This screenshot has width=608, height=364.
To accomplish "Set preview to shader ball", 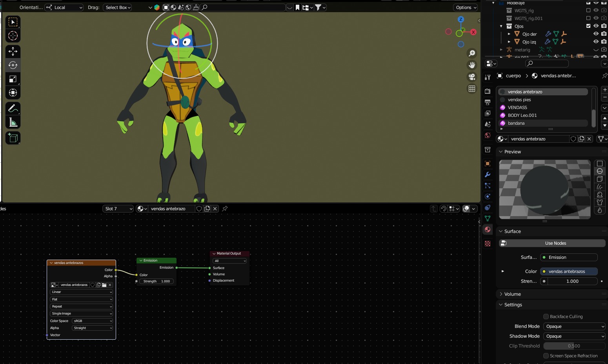I will pos(600,195).
